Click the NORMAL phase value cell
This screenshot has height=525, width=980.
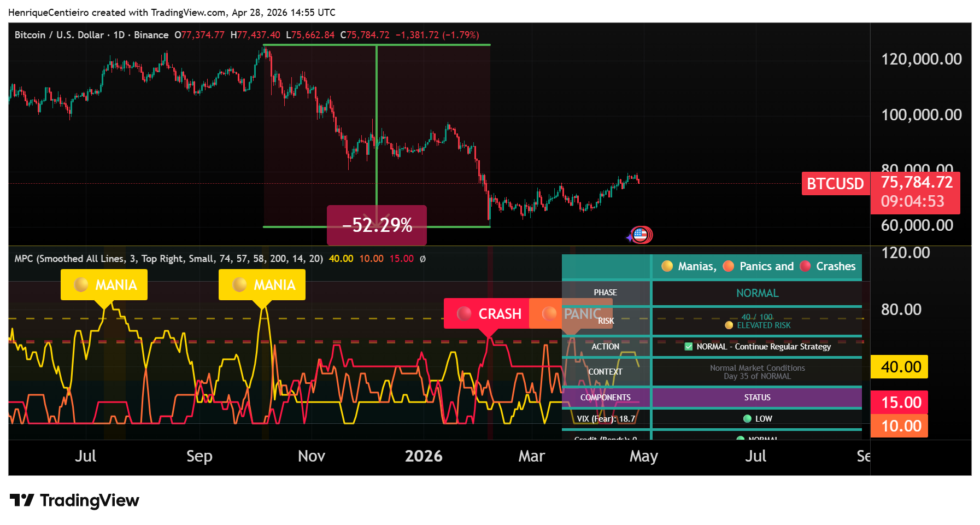[757, 293]
